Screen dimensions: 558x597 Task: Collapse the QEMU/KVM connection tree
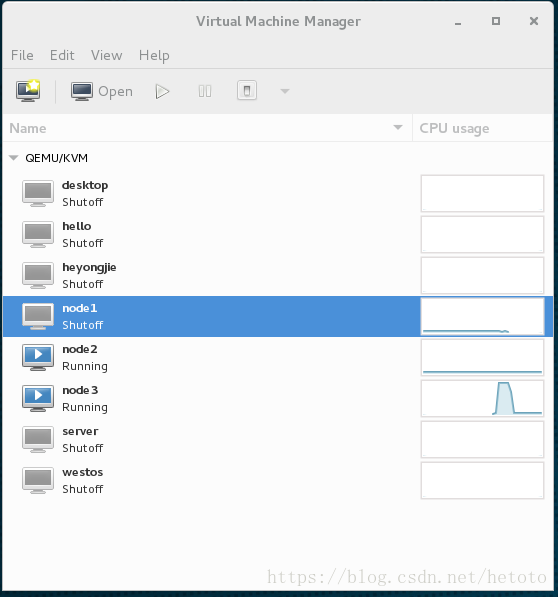click(14, 158)
